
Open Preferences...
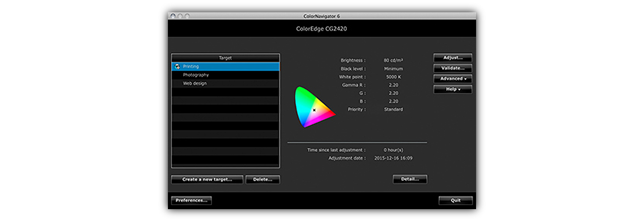[x=191, y=200]
